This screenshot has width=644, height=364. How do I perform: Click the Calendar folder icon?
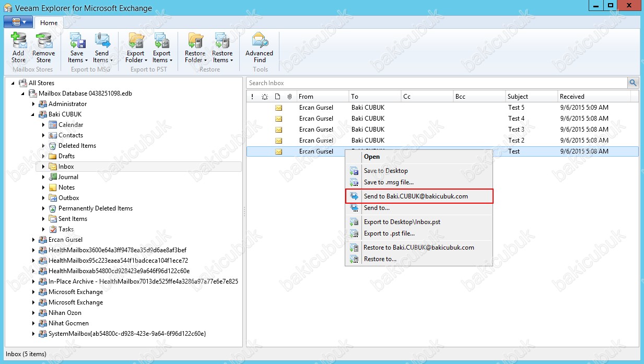click(x=52, y=125)
